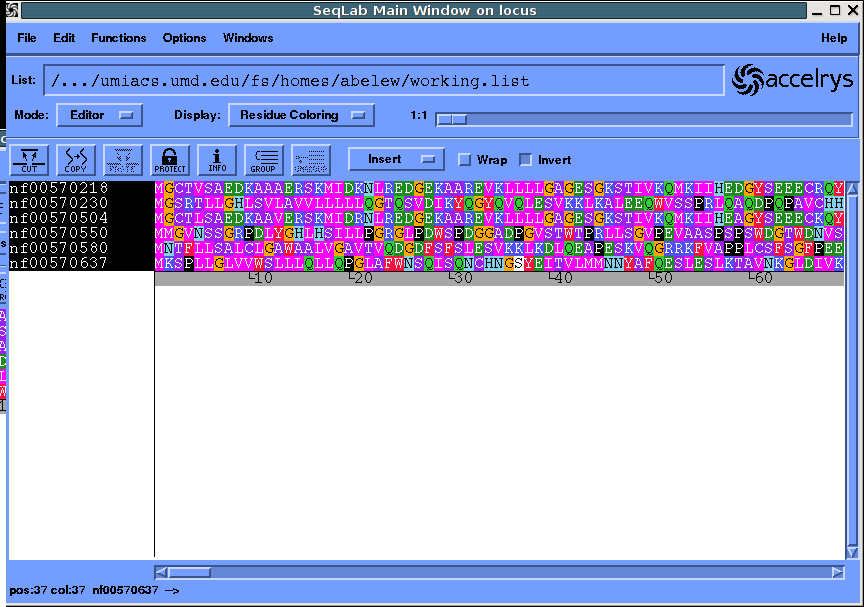Click the ruler mark labeled 60
The width and height of the screenshot is (864, 607).
click(760, 278)
